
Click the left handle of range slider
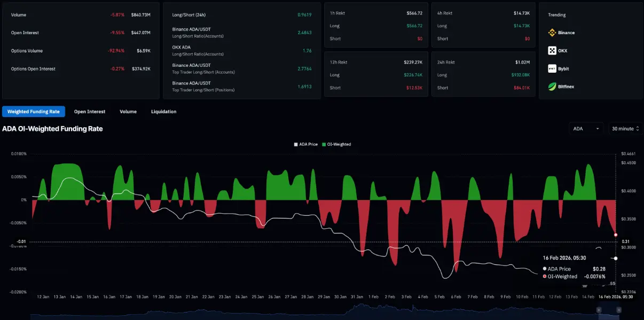click(599, 310)
